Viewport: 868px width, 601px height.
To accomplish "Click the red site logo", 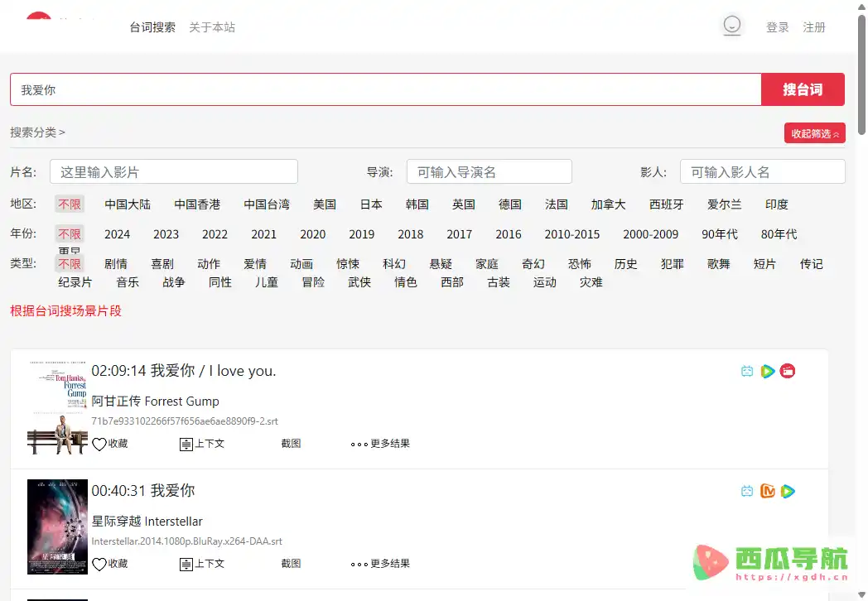I will [39, 16].
